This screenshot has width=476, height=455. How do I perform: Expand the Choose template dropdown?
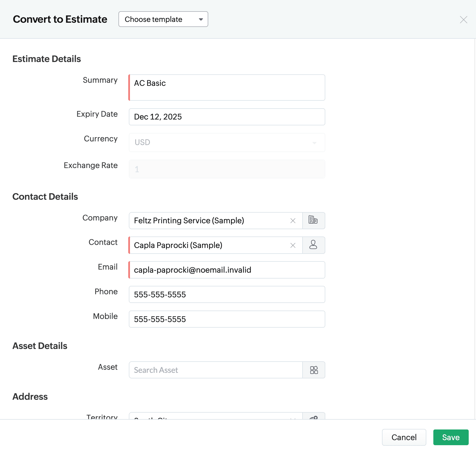163,19
